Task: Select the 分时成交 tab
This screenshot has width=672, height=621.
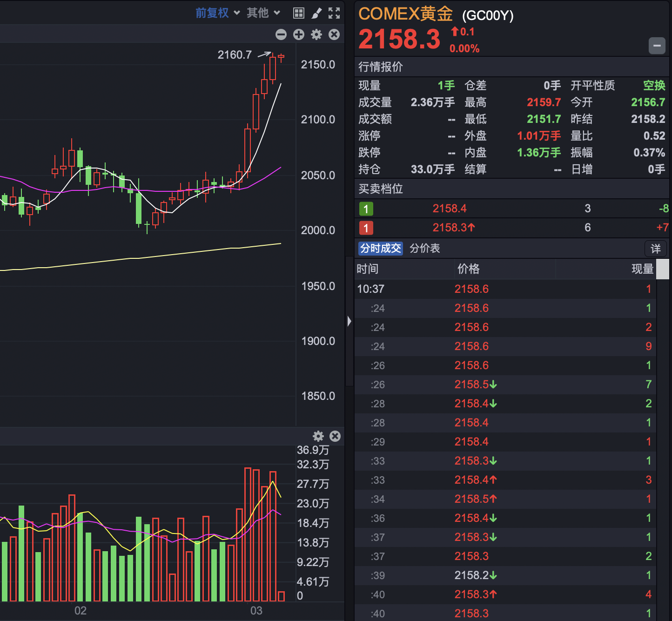Action: click(x=380, y=249)
